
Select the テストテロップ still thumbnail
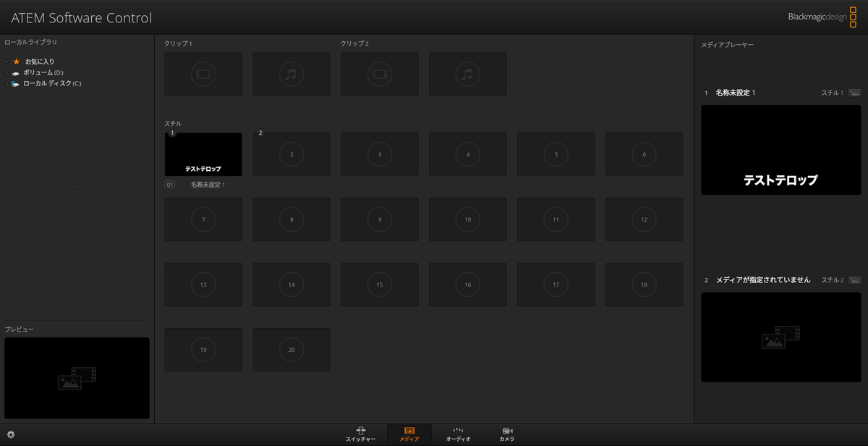(203, 154)
